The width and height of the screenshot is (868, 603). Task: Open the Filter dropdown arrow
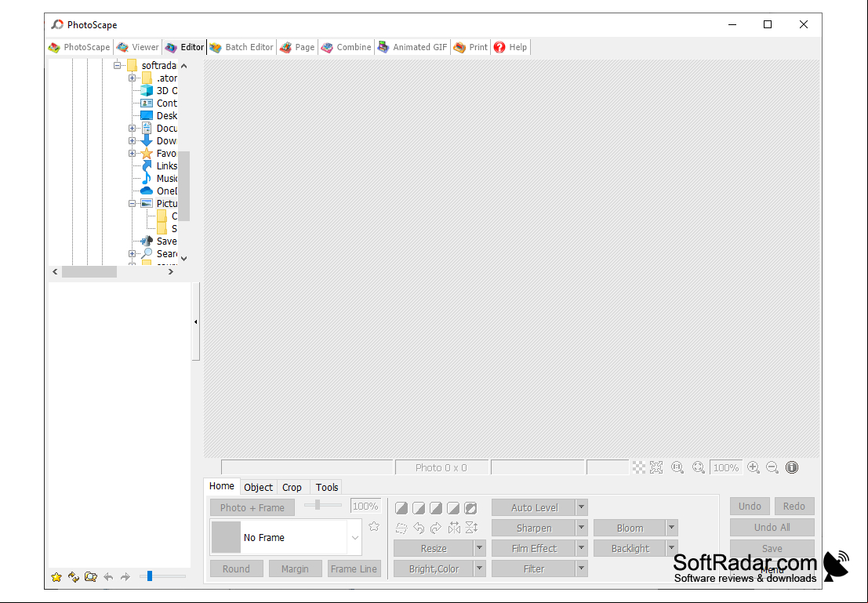pos(581,568)
